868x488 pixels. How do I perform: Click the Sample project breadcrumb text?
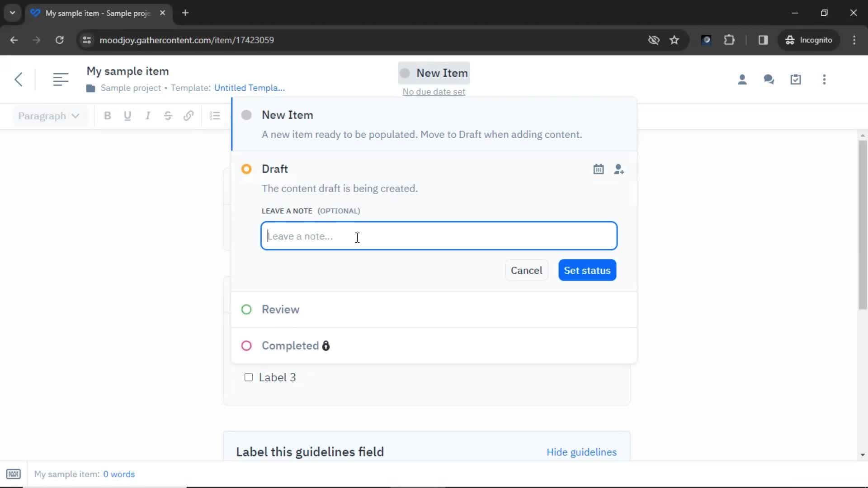[131, 88]
